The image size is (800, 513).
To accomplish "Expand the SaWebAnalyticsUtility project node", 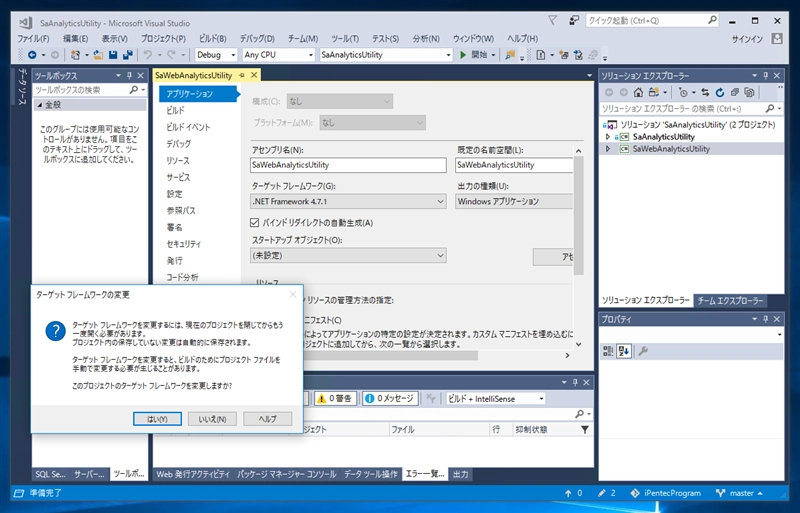I will pos(608,149).
